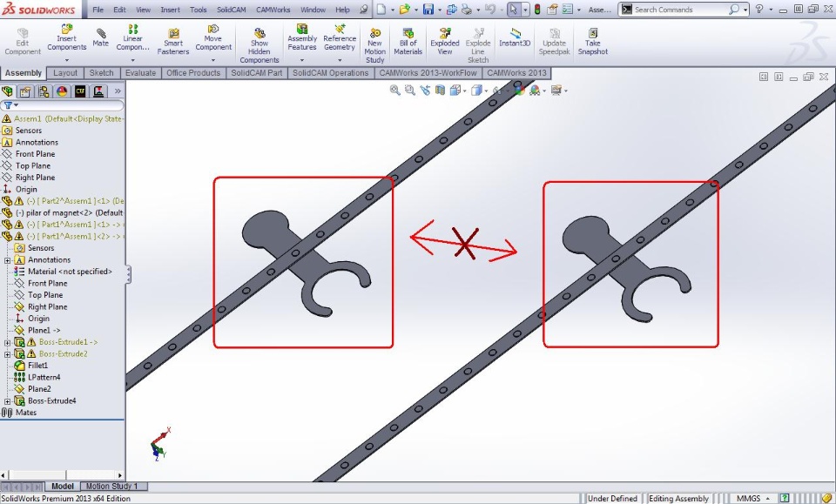Screen dimensions: 836x504
Task: Click the Smart Fasteners tool
Action: [172, 42]
